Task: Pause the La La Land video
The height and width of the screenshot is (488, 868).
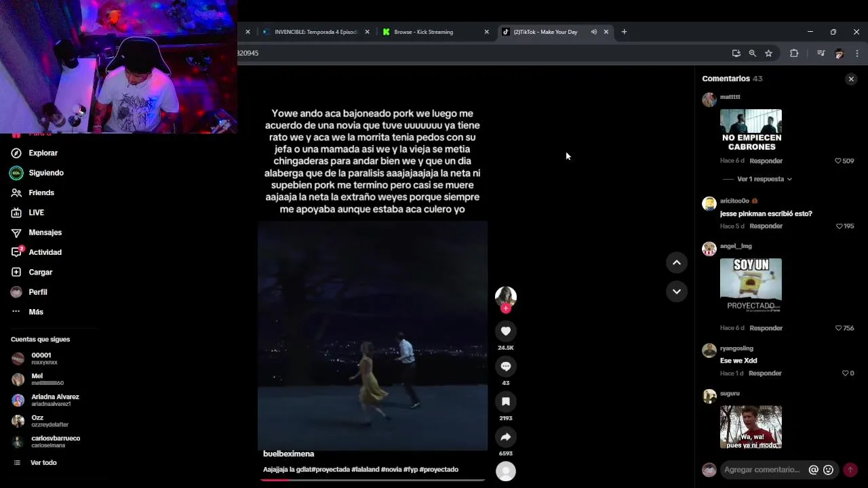Action: pos(372,335)
